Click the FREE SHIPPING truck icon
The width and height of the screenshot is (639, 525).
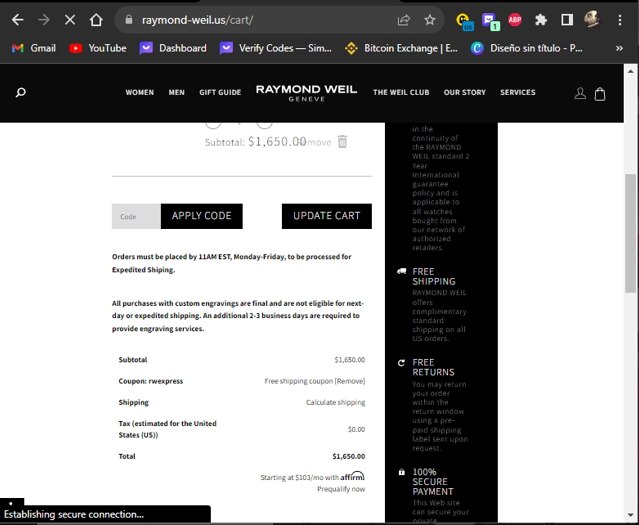402,271
